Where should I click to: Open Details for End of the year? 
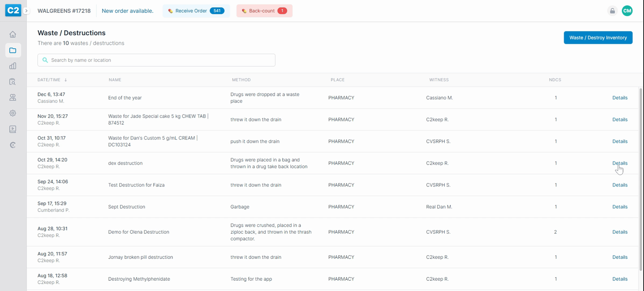[x=620, y=98]
